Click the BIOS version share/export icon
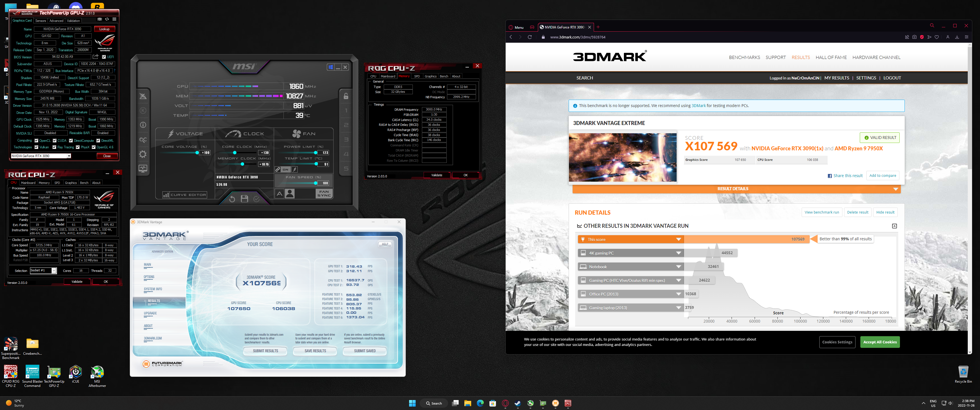The image size is (980, 410). click(x=95, y=57)
